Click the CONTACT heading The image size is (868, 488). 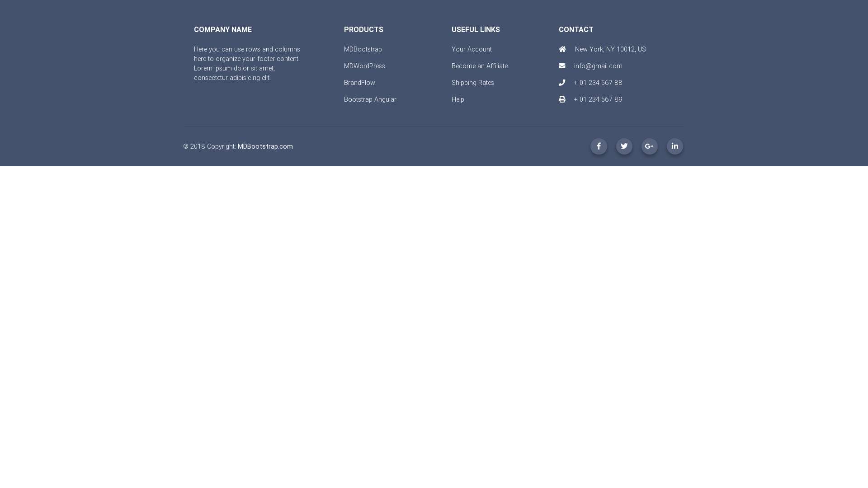click(x=576, y=30)
